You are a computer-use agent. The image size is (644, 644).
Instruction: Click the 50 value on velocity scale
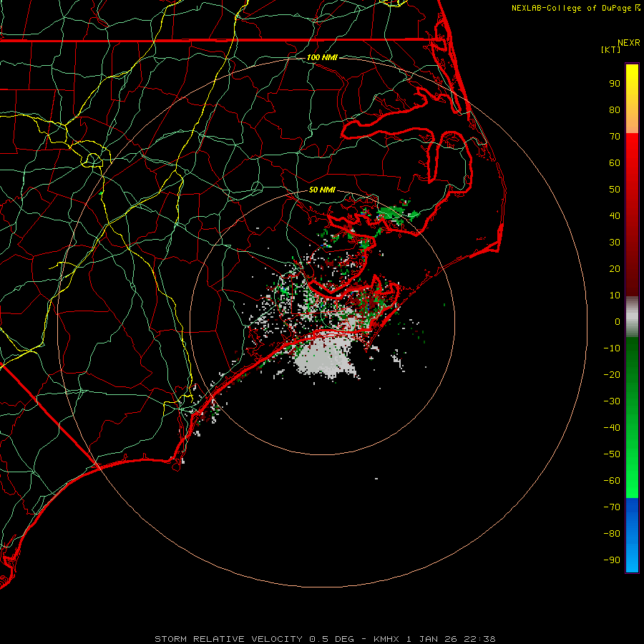(615, 190)
